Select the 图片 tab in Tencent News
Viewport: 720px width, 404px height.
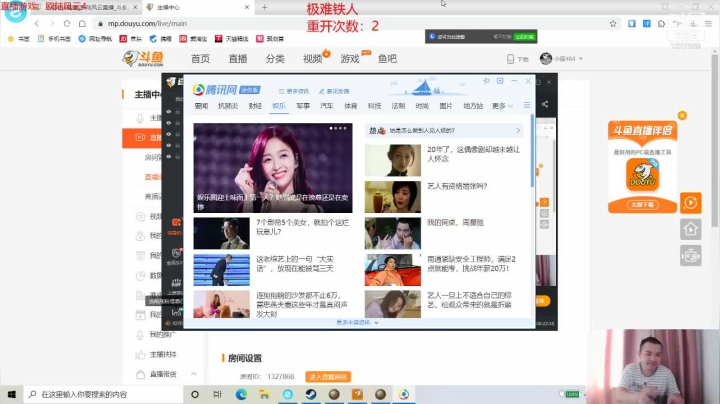[445, 106]
